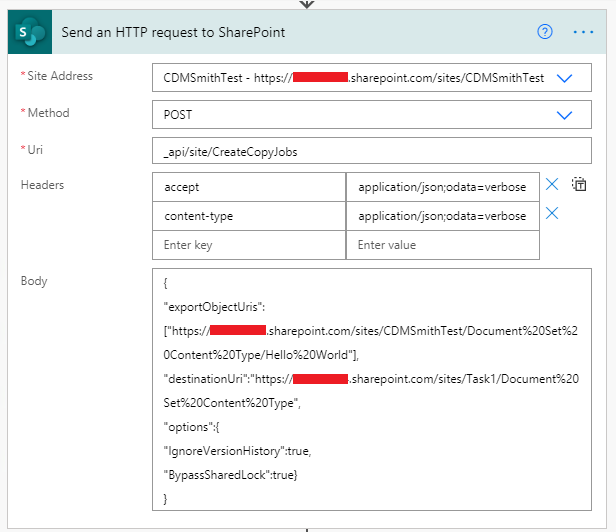Image resolution: width=616 pixels, height=532 pixels.
Task: Edit the accept header key field
Action: (x=249, y=187)
